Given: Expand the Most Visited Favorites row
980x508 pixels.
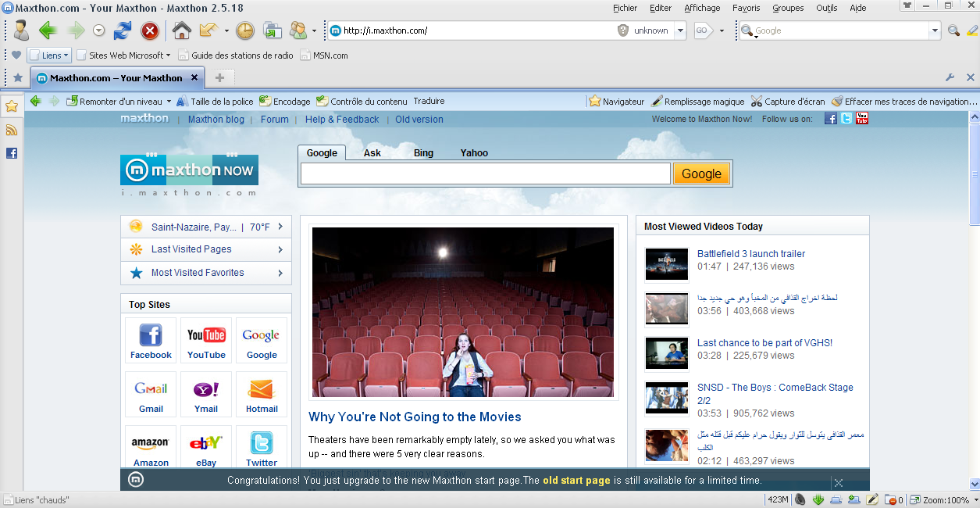Looking at the screenshot, I should [206, 273].
